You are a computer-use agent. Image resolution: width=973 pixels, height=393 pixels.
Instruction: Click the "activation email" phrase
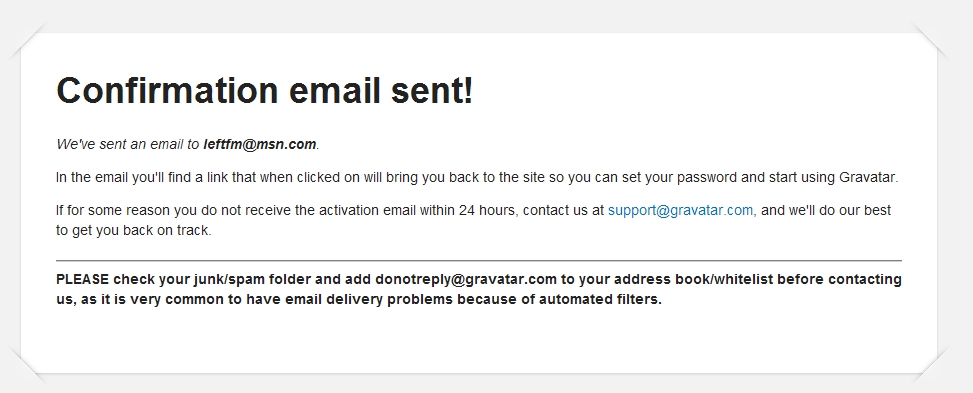tap(367, 210)
